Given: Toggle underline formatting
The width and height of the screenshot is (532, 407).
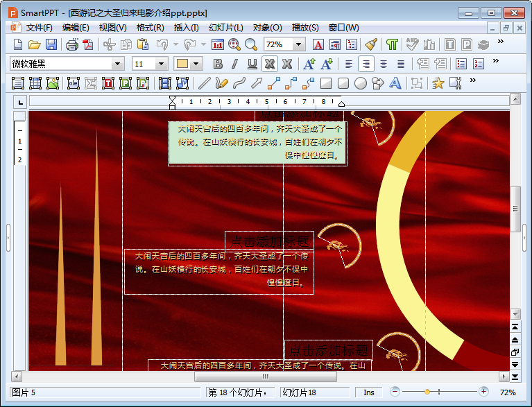Looking at the screenshot, I should [x=252, y=64].
